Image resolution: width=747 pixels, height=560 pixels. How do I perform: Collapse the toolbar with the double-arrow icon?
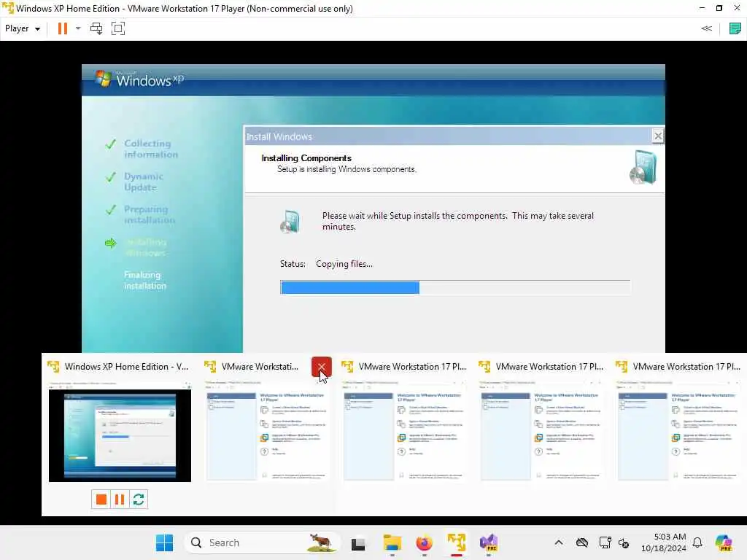pos(706,28)
